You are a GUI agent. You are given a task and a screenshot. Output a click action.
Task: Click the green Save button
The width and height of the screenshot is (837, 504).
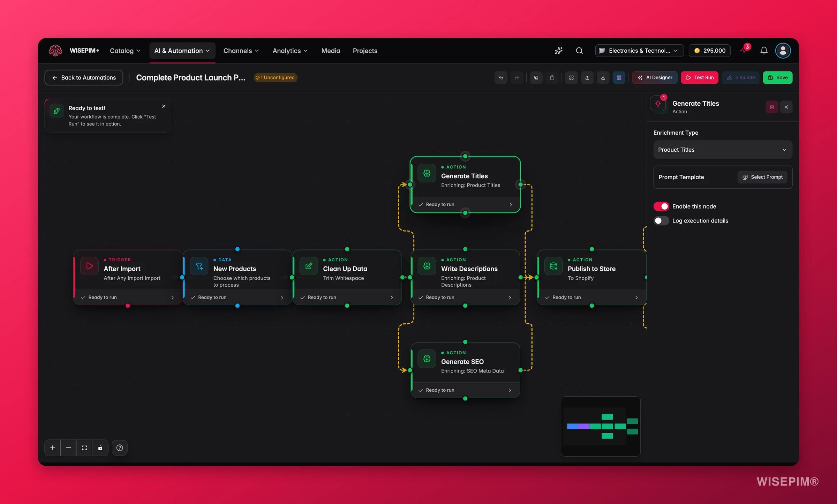coord(777,77)
